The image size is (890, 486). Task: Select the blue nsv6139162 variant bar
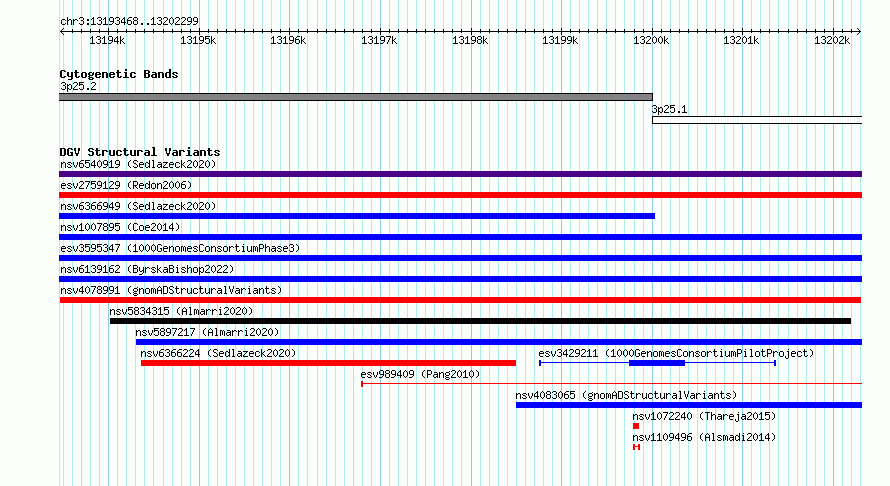460,279
